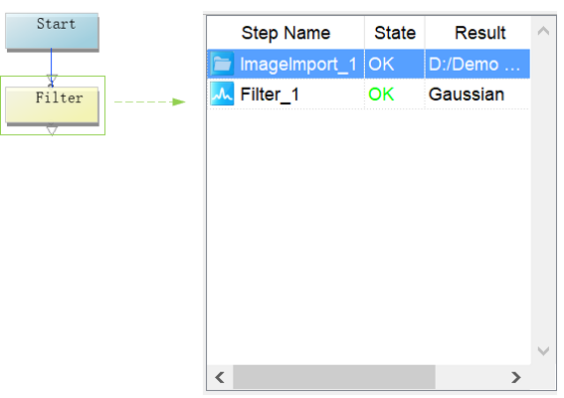Click the input triangle above Filter node

click(x=52, y=78)
